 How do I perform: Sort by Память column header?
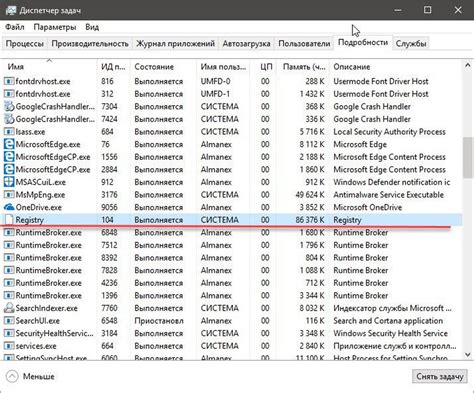point(304,67)
